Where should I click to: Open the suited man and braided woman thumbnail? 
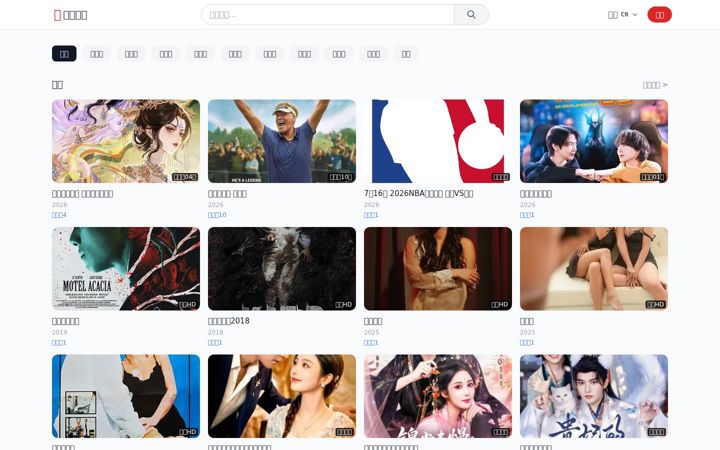[x=282, y=396]
